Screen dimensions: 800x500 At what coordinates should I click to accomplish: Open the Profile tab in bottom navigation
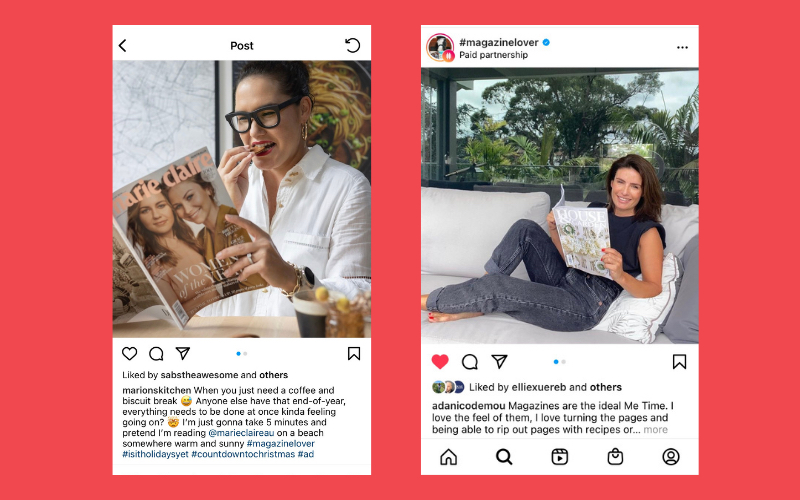[670, 457]
